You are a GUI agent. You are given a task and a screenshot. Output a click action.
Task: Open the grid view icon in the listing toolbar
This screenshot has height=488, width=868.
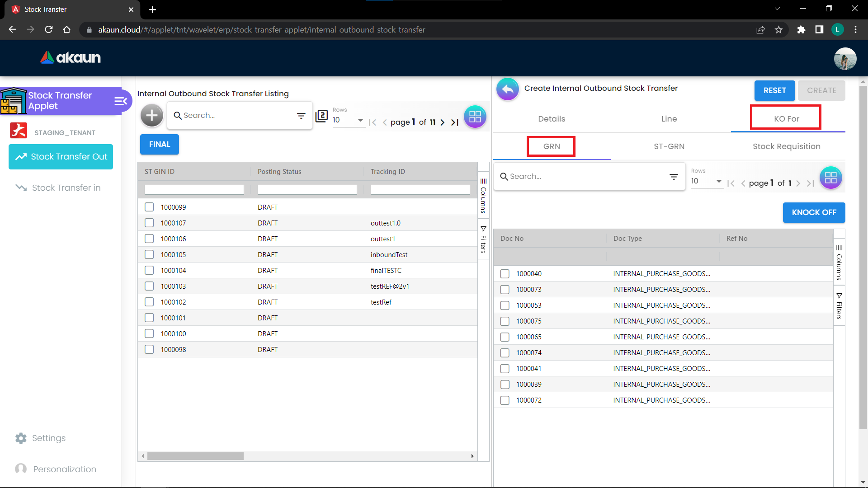(x=475, y=117)
